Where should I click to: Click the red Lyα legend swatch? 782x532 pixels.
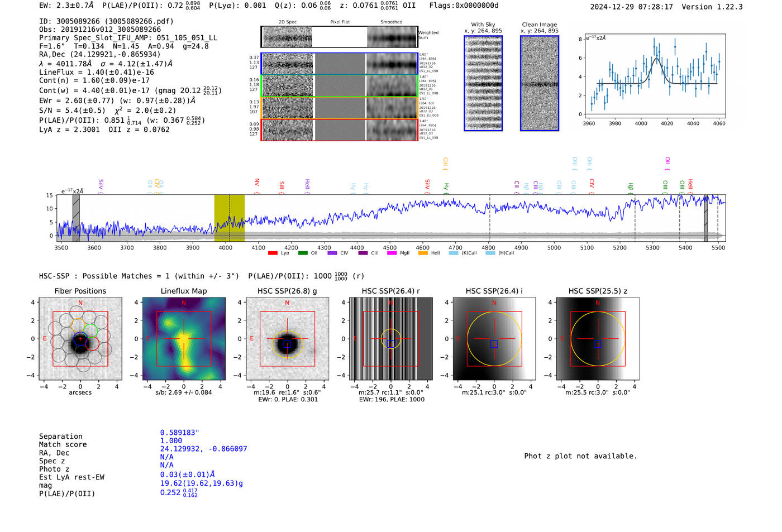(273, 253)
